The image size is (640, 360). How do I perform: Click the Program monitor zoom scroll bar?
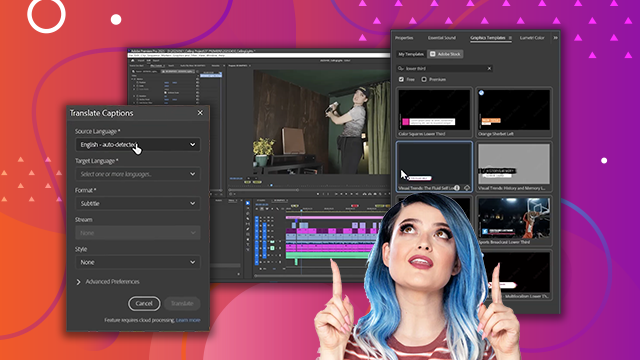tap(263, 190)
